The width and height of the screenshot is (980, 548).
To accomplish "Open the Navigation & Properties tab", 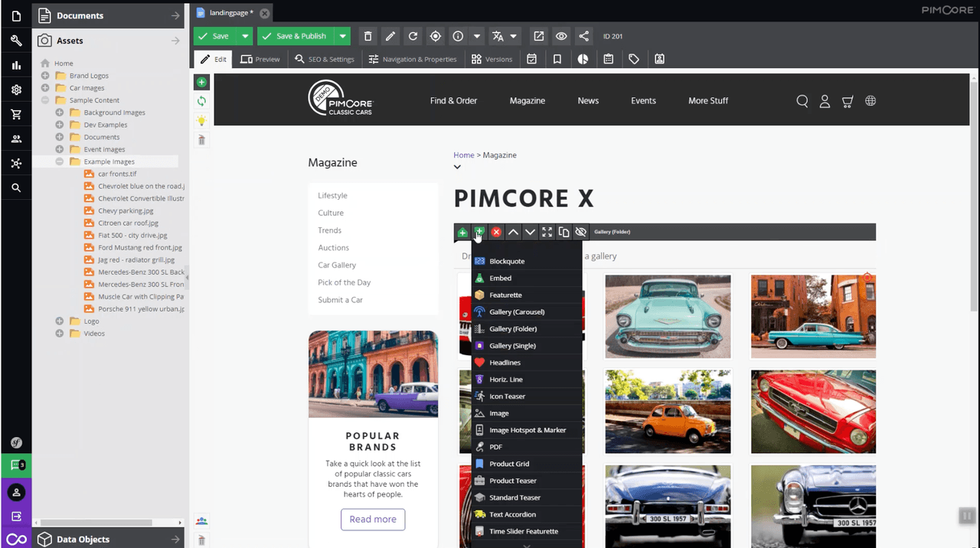I will point(412,59).
